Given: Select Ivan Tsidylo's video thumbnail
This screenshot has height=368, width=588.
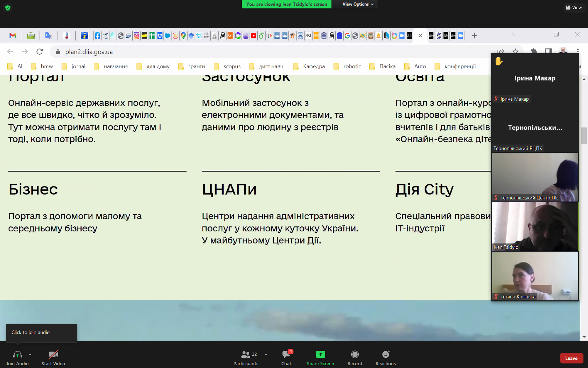Looking at the screenshot, I should tap(535, 227).
